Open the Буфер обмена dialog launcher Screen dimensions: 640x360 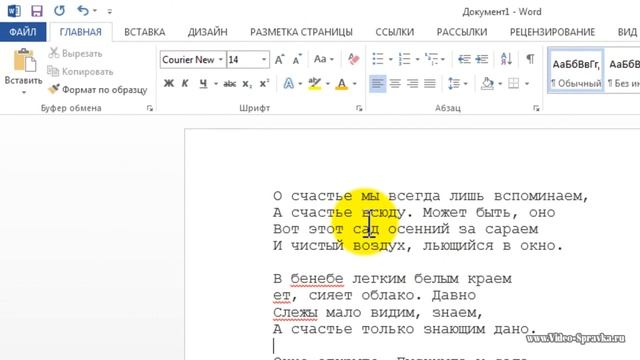(x=150, y=108)
